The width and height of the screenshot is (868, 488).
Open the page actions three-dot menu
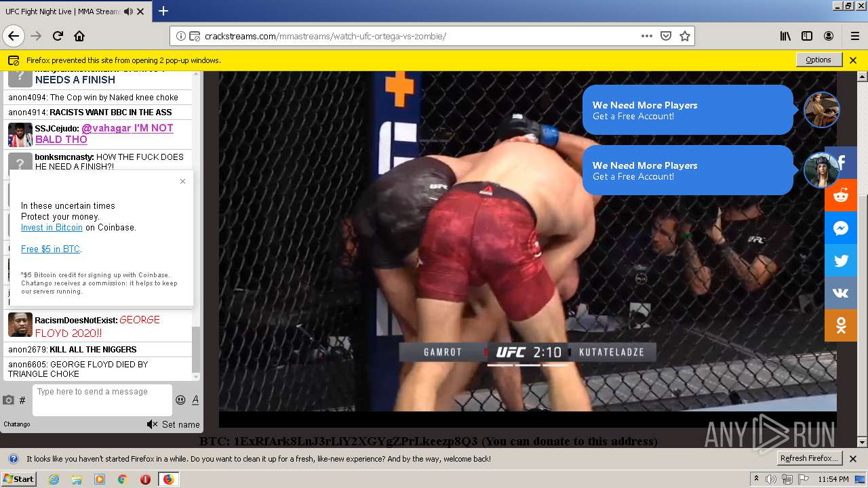click(x=646, y=36)
